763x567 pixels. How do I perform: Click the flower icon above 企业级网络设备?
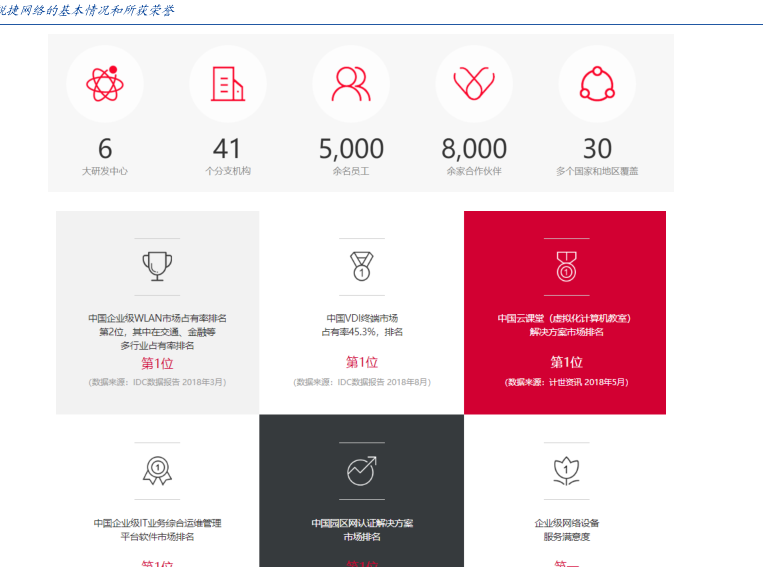pos(566,470)
